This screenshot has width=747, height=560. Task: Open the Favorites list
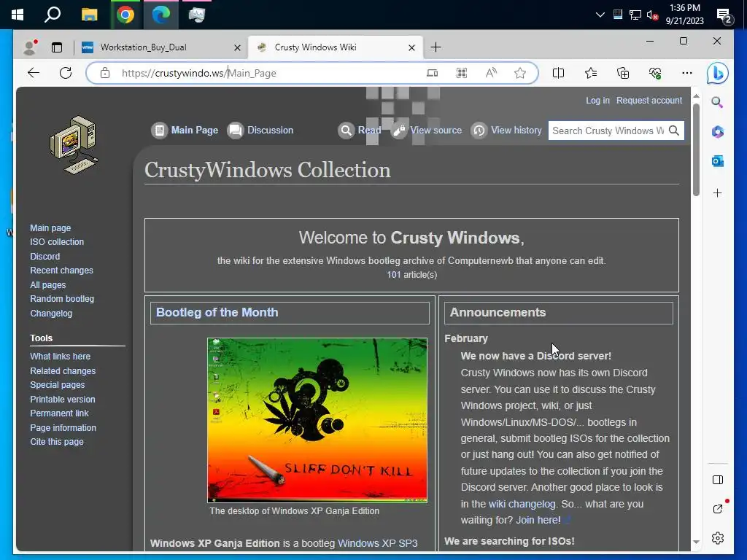click(x=591, y=73)
